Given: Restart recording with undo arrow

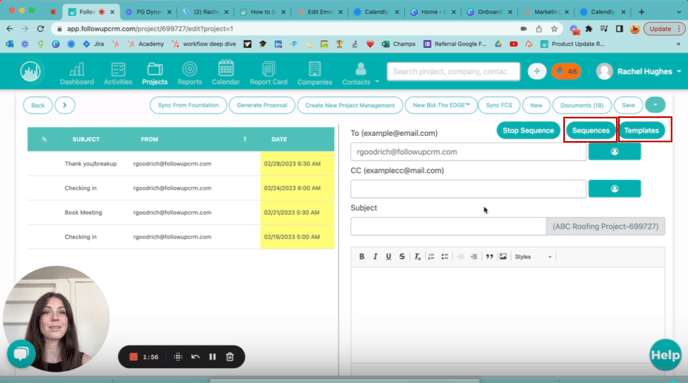Looking at the screenshot, I should 195,357.
